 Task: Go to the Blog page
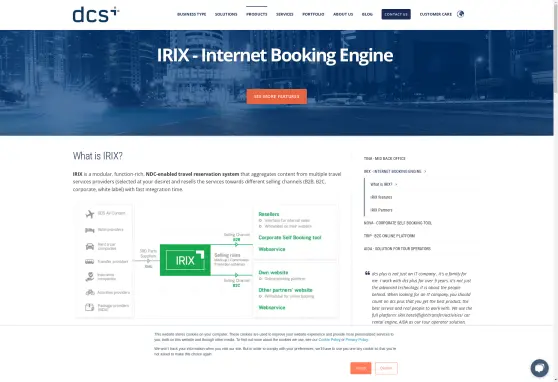pyautogui.click(x=367, y=14)
